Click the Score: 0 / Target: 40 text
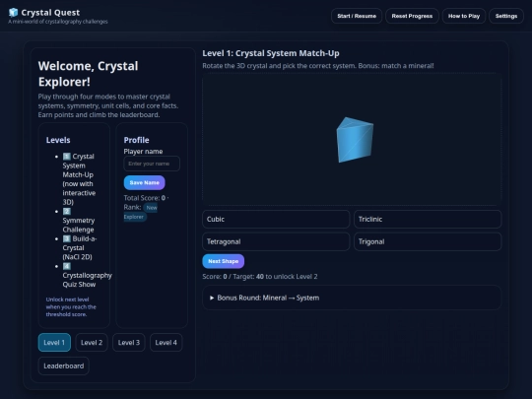This screenshot has width=532, height=399. pyautogui.click(x=260, y=277)
